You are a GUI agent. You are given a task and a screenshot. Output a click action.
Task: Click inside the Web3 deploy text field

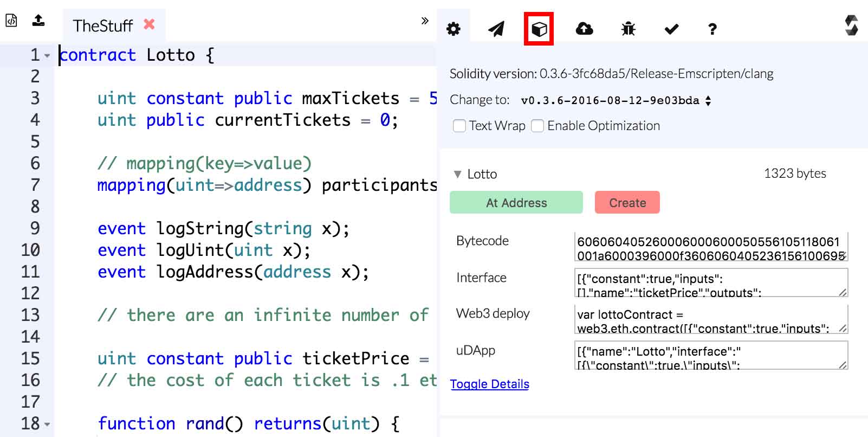(x=711, y=319)
